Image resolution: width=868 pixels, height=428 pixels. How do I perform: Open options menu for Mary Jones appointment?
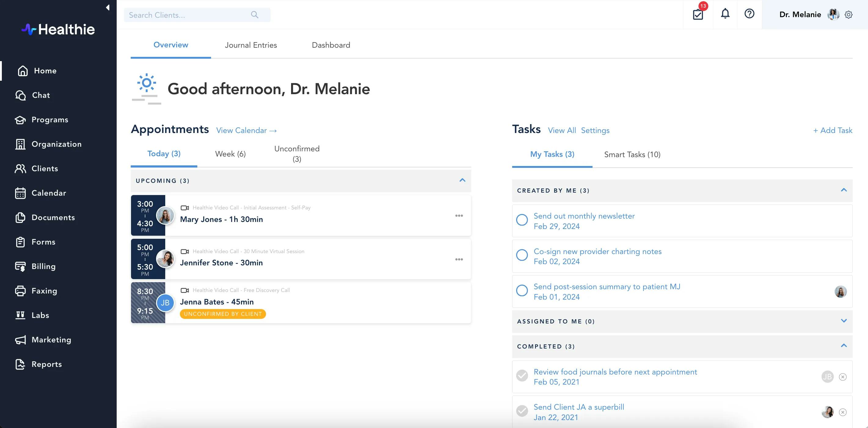coord(459,216)
